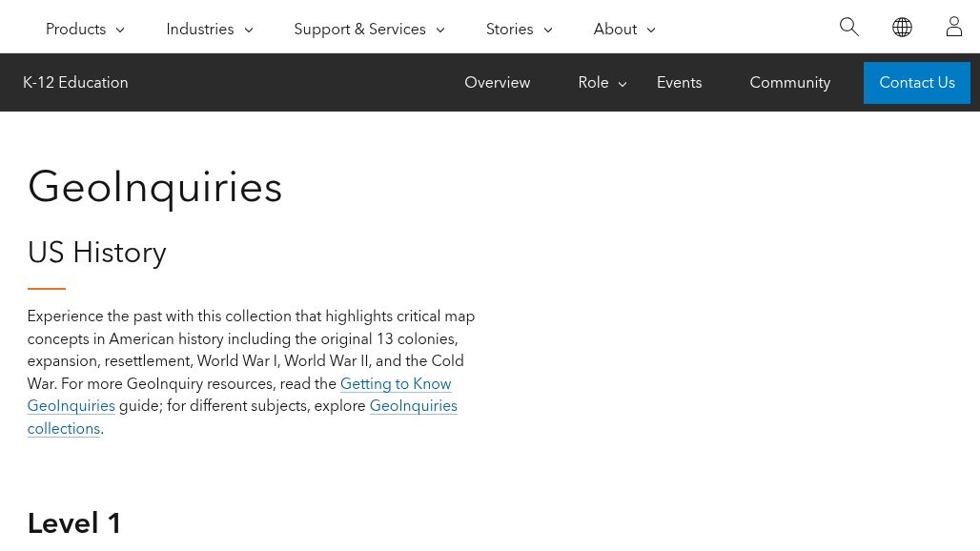Expand the Role submenu chevron

[623, 84]
